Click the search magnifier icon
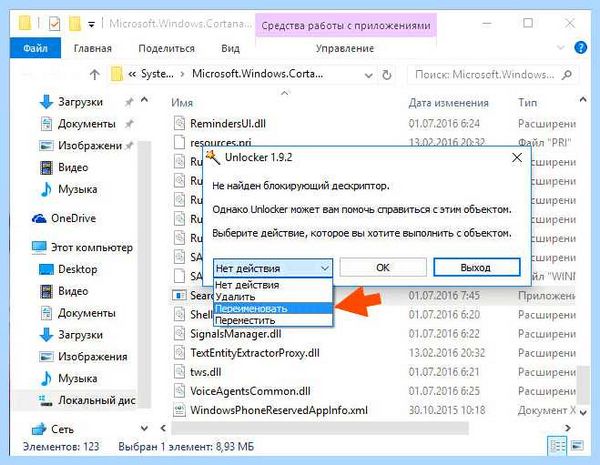The height and width of the screenshot is (465, 600). 567,74
